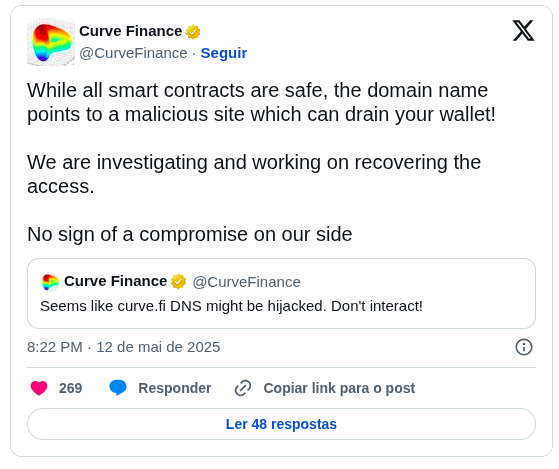Open quoted tweet about curve.fi DNS hijack
The width and height of the screenshot is (559, 469).
pos(281,293)
